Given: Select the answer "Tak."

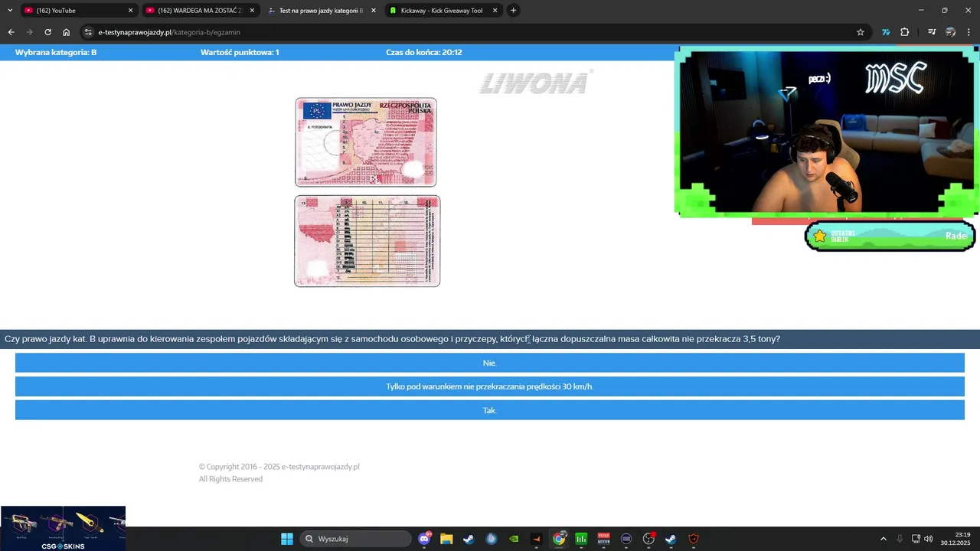Looking at the screenshot, I should (490, 410).
